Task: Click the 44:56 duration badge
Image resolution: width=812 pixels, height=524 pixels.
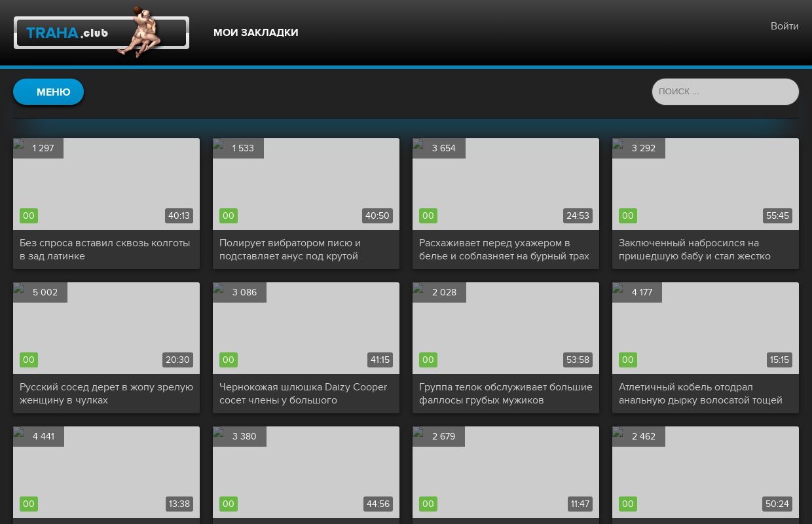Action: point(378,504)
